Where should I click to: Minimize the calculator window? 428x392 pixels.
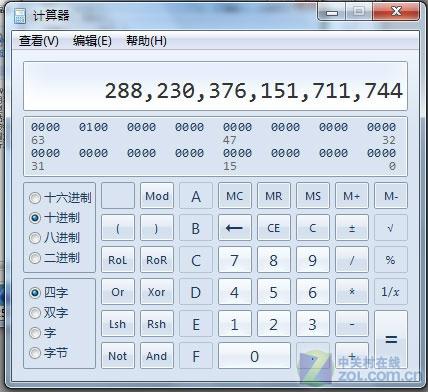point(331,12)
